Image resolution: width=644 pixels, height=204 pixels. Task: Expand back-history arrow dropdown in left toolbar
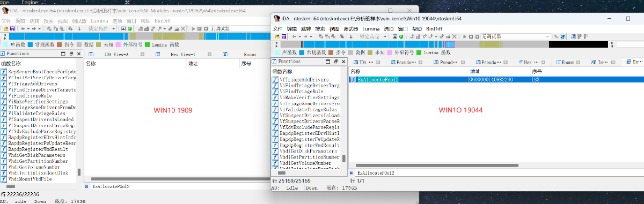tap(28, 28)
